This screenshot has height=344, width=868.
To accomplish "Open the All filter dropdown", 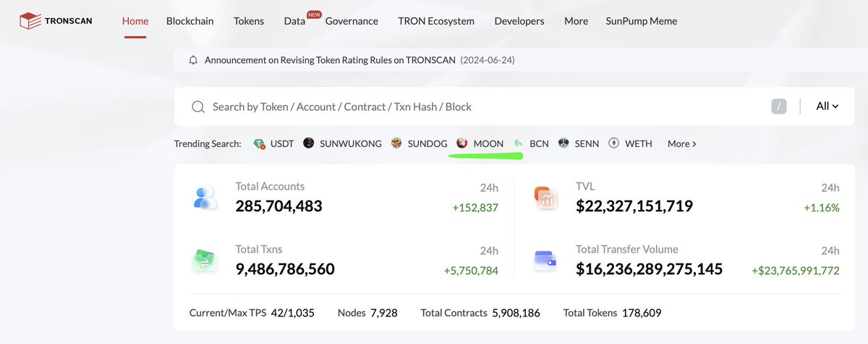I will pos(827,106).
